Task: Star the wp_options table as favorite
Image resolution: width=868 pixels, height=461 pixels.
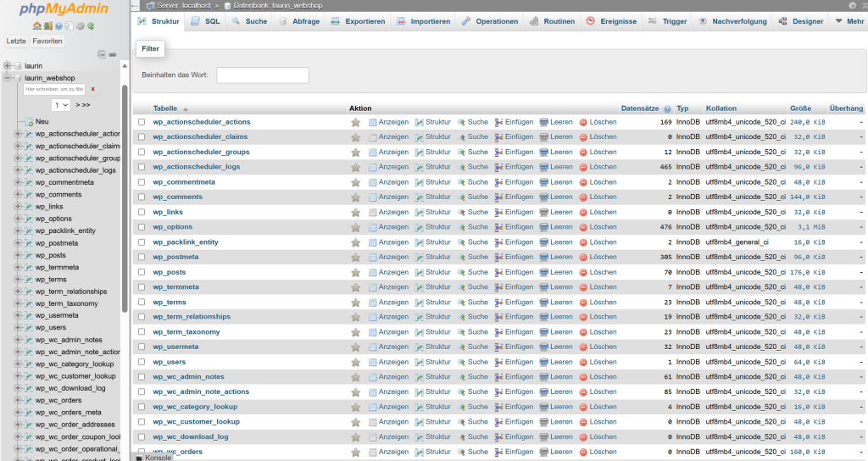Action: [355, 227]
